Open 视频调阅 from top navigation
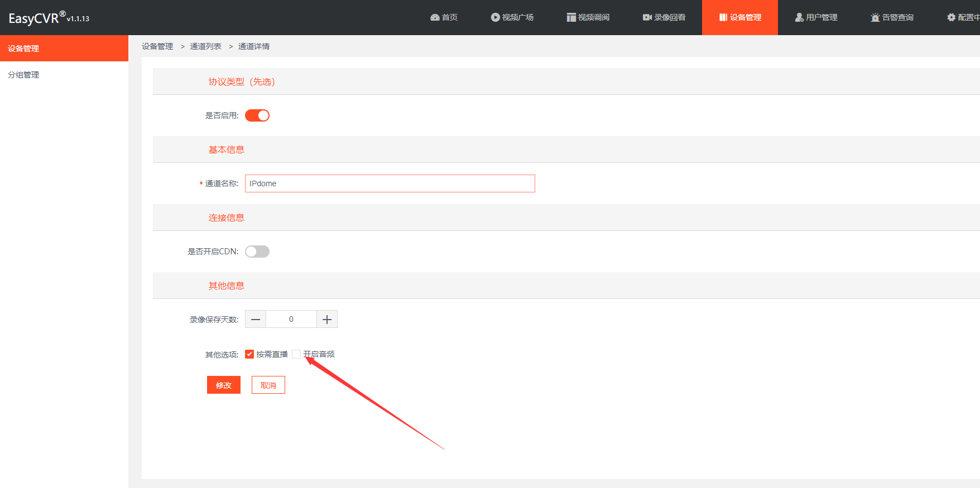The height and width of the screenshot is (488, 980). [x=588, y=17]
